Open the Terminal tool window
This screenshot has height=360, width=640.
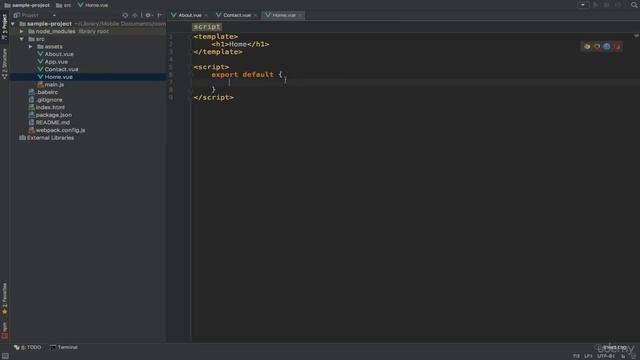coord(64,347)
